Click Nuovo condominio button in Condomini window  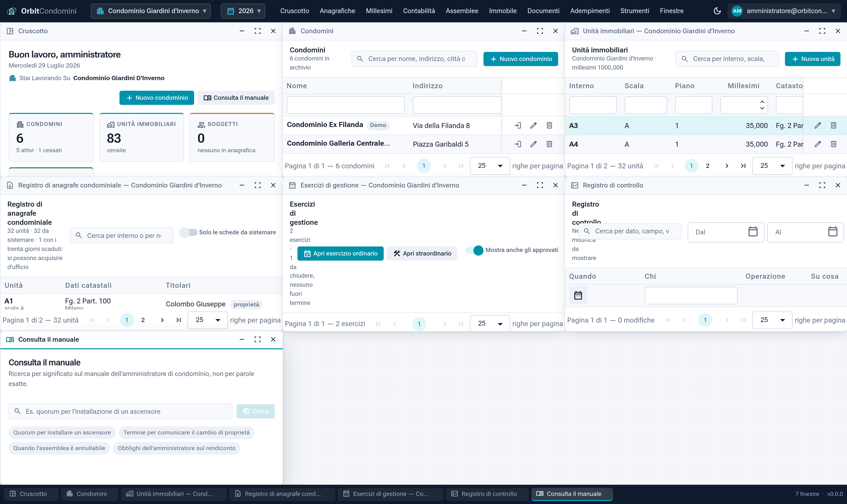tap(521, 59)
